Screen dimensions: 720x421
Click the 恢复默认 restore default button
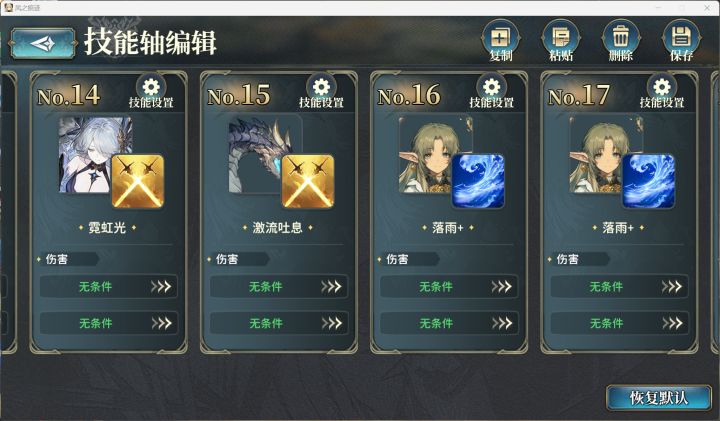click(x=659, y=398)
